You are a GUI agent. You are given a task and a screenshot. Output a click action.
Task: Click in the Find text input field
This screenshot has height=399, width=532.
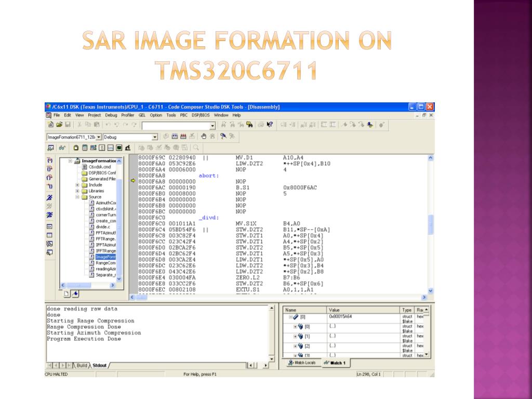coord(176,126)
